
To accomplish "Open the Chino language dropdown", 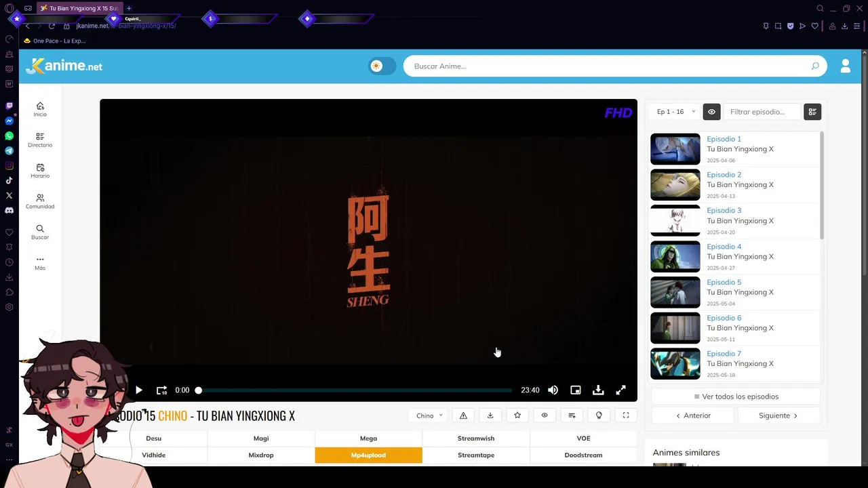I will click(429, 415).
